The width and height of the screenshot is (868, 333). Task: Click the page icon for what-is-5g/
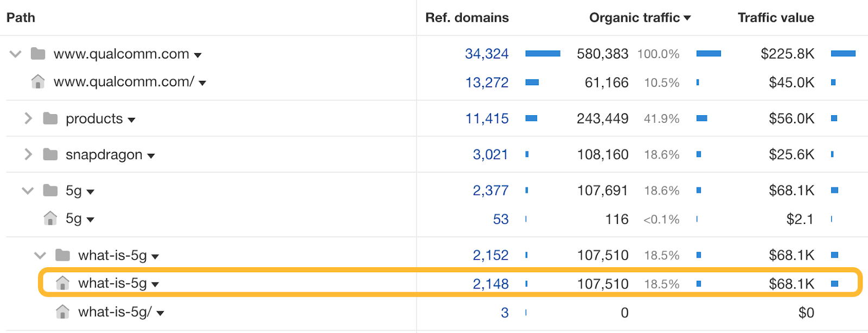pos(63,312)
